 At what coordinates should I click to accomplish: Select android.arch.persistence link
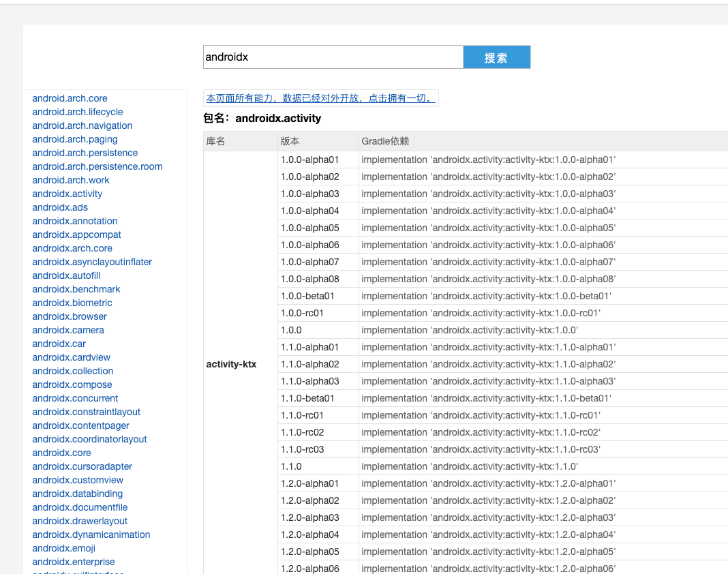click(x=85, y=153)
